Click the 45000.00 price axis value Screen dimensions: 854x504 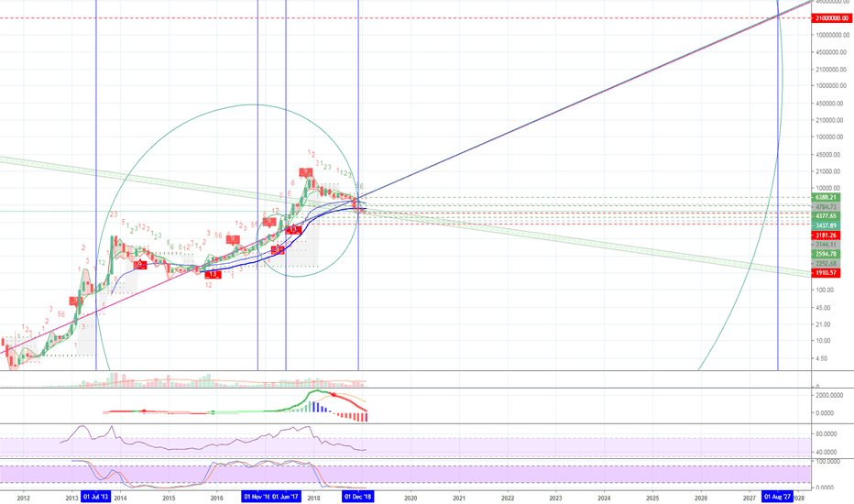pyautogui.click(x=830, y=155)
